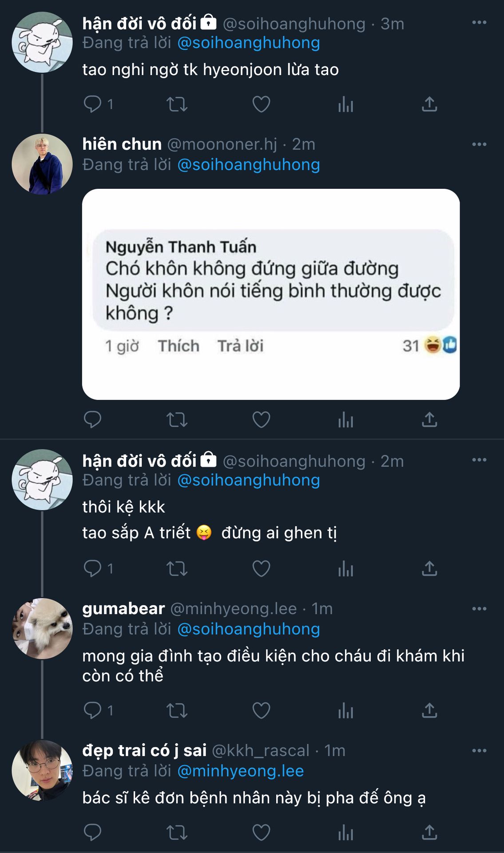This screenshot has height=853, width=504.
Task: Open replies on 'thôi kệ kkk' tweet
Action: coord(99,568)
